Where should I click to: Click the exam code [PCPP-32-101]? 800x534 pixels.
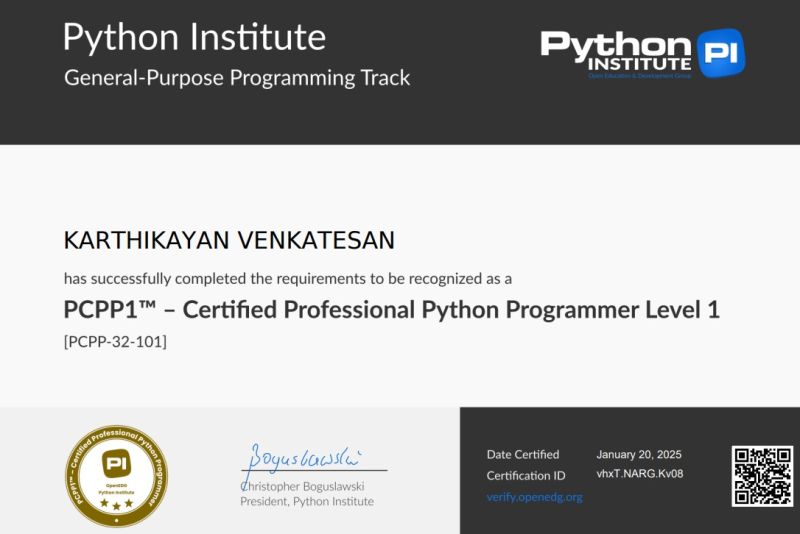(115, 342)
